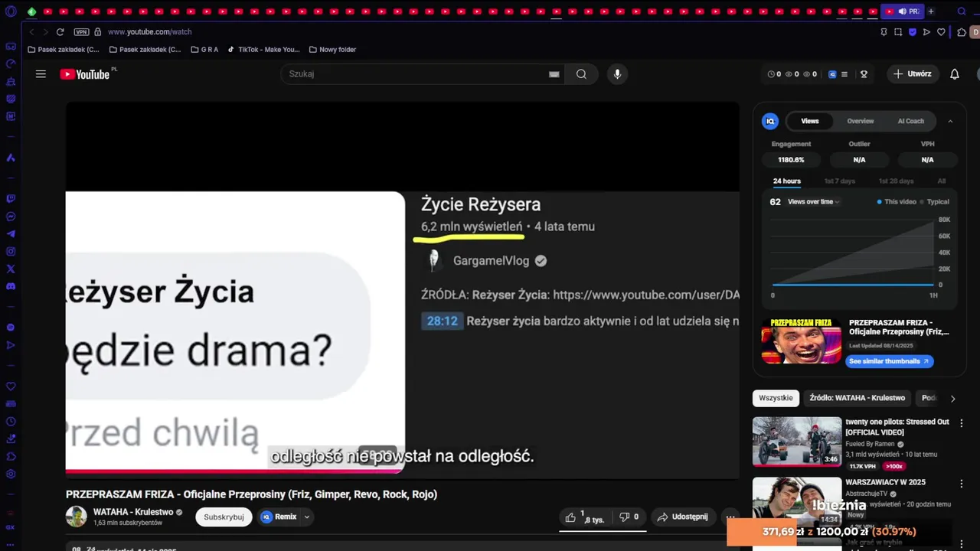Share the video with Udostępnij
The width and height of the screenshot is (980, 551).
click(x=682, y=517)
